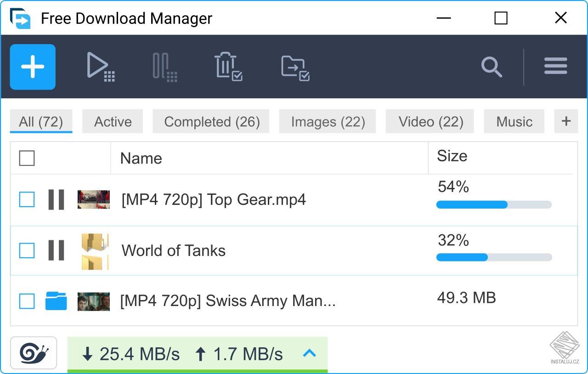Open the search magnifier icon
This screenshot has width=588, height=374.
coord(491,67)
